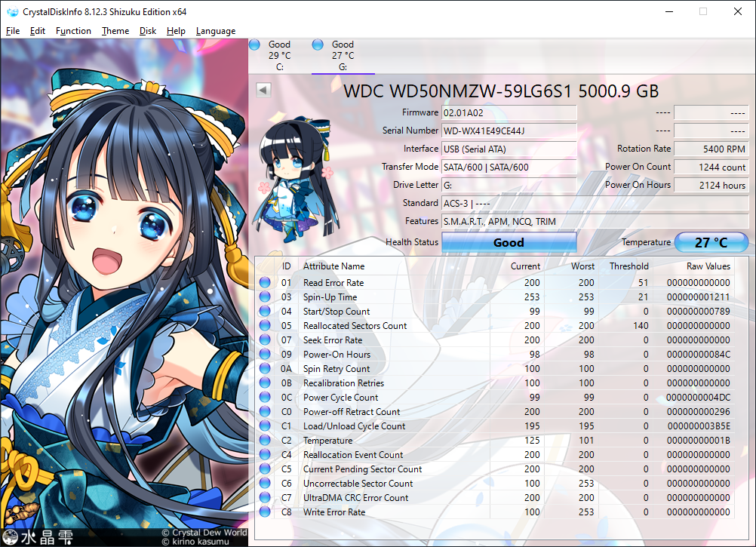Click the status orb for Power-On Hours

[x=265, y=354]
